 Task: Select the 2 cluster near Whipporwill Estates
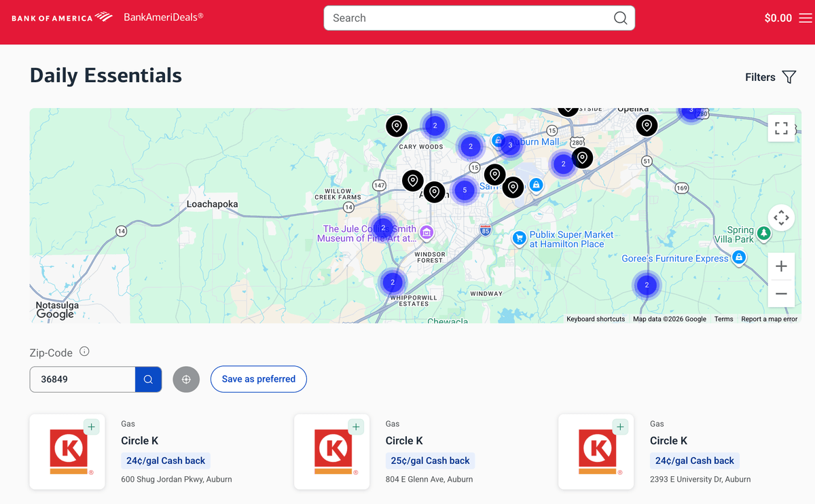pyautogui.click(x=393, y=282)
